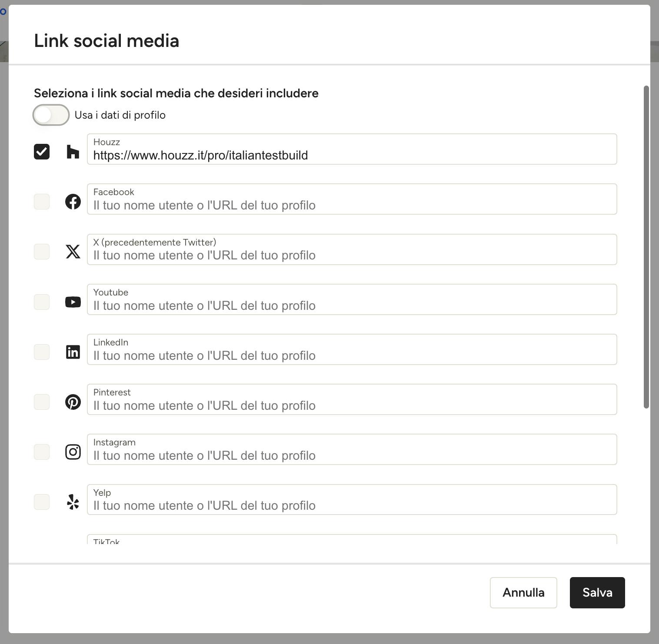The width and height of the screenshot is (659, 644).
Task: Click the Yelp logo icon
Action: tap(73, 502)
